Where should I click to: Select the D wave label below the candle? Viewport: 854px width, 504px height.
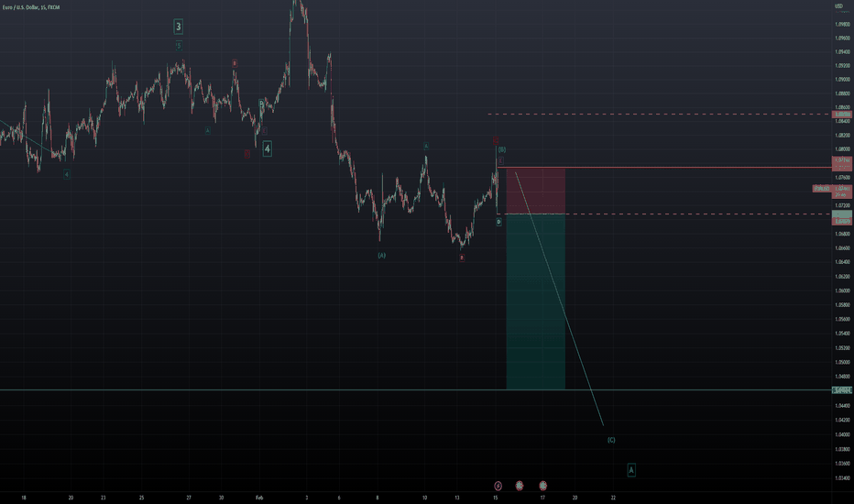point(498,222)
